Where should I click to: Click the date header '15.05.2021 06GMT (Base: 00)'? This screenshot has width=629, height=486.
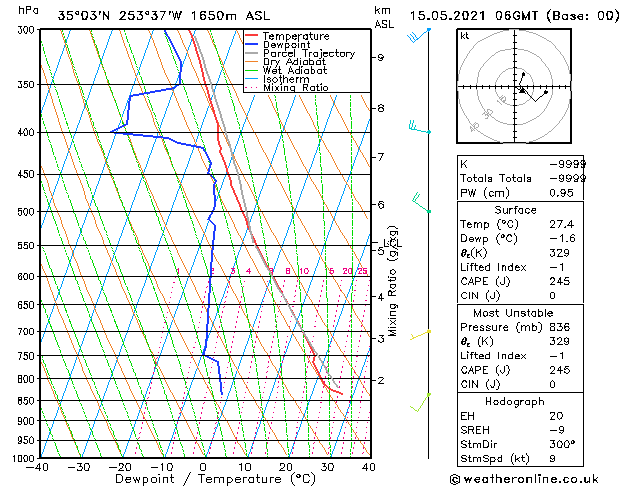(515, 16)
